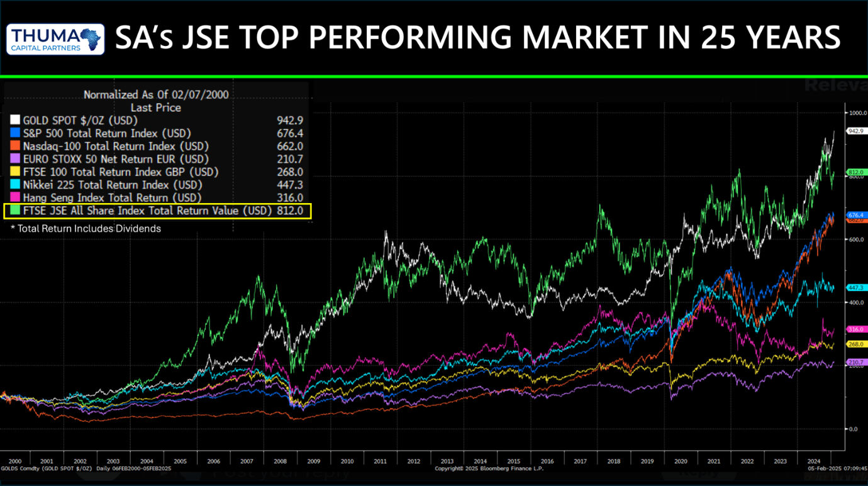The image size is (868, 486).
Task: Click the blue S&P 500 legend swatch
Action: (x=15, y=133)
